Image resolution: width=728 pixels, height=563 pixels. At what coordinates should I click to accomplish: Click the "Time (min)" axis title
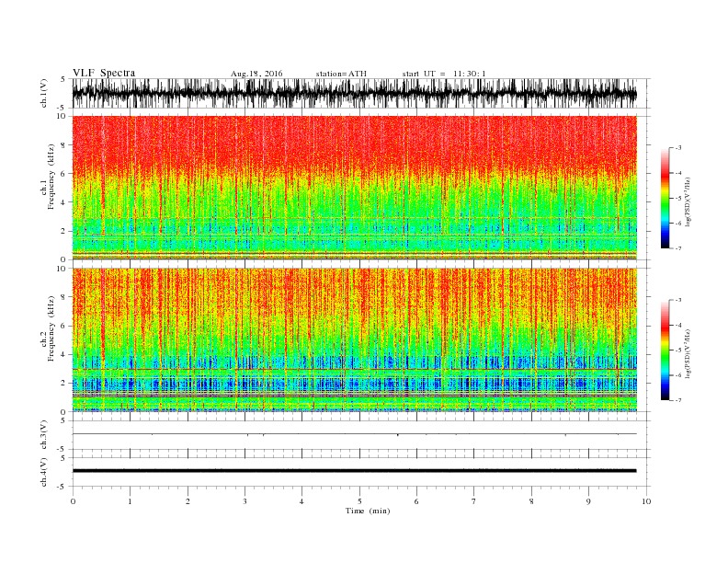click(368, 511)
